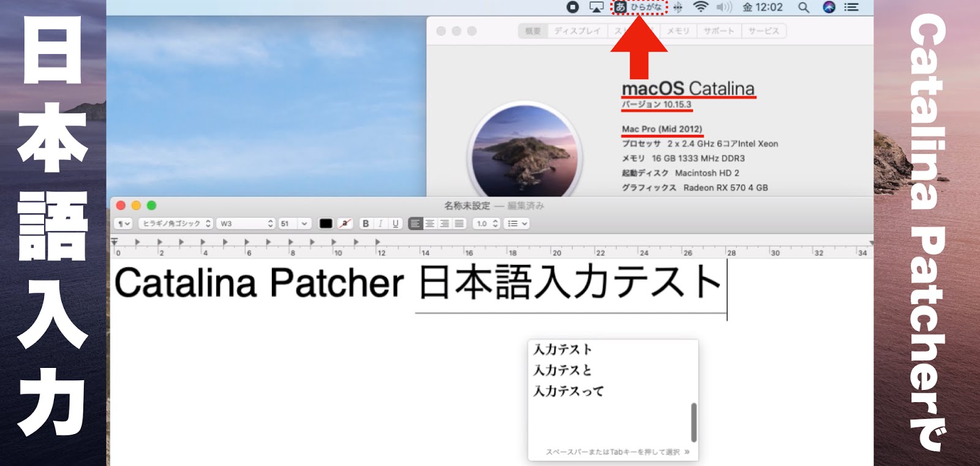Click the indent marker at ruler 0
The height and width of the screenshot is (466, 980).
pyautogui.click(x=115, y=242)
